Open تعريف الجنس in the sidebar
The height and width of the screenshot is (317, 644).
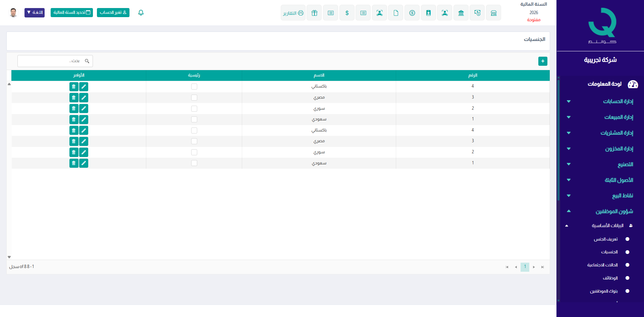click(x=606, y=239)
